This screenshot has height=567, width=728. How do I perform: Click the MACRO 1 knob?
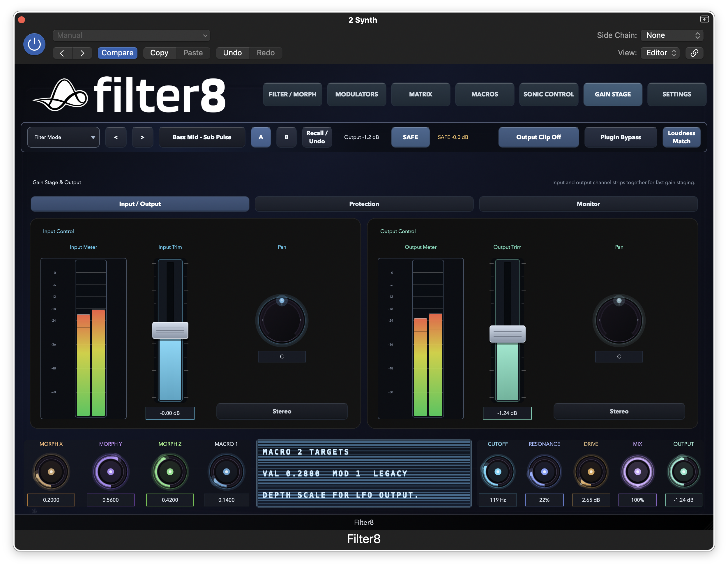pos(226,472)
